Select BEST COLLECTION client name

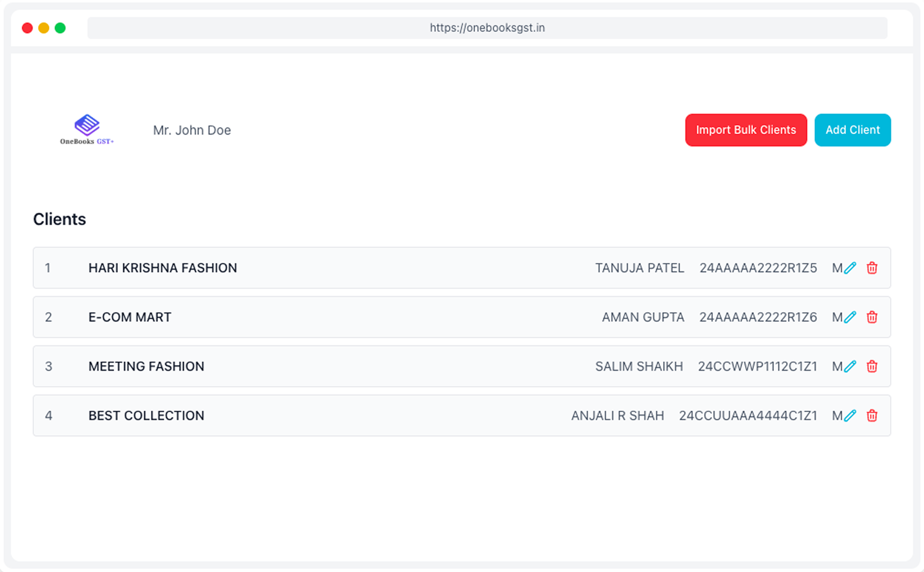pyautogui.click(x=146, y=416)
